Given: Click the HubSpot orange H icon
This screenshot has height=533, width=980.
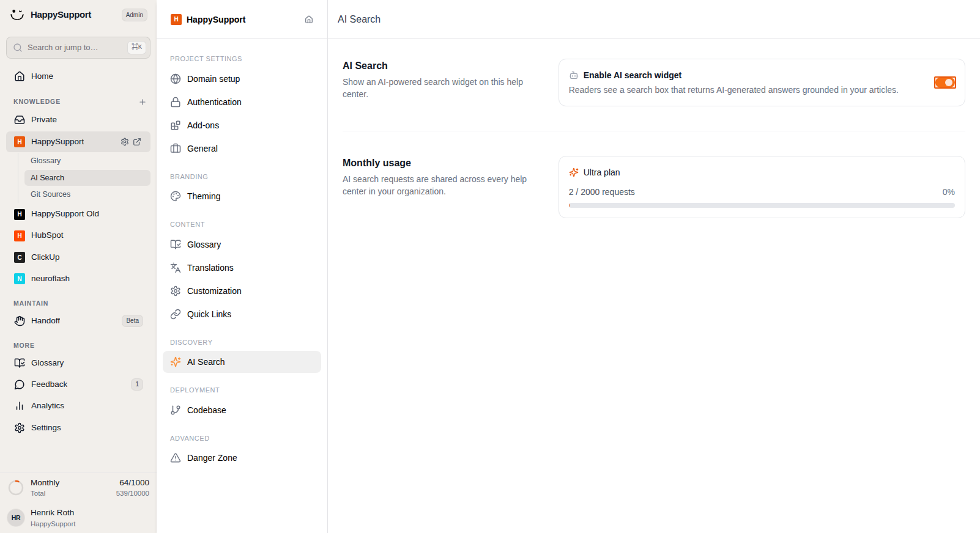Looking at the screenshot, I should [20, 235].
